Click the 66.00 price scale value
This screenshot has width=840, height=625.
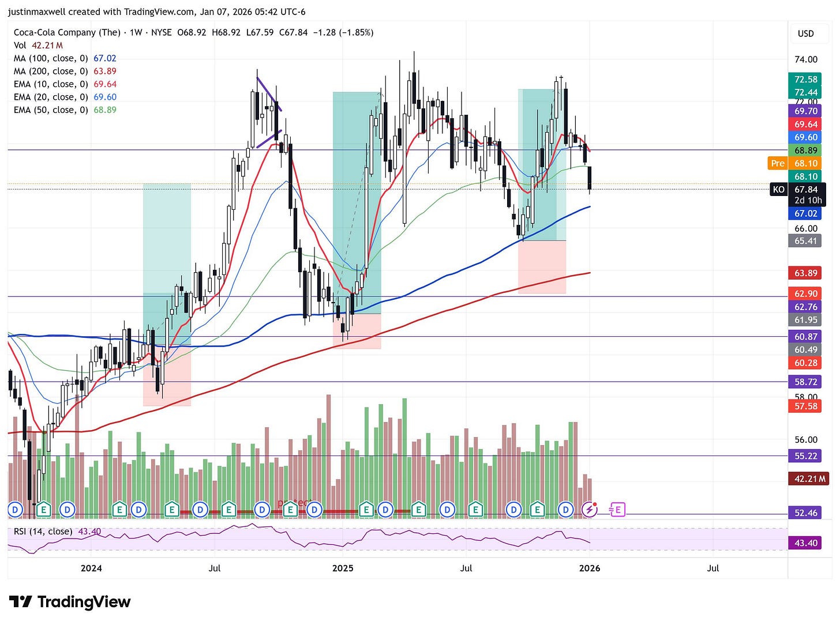tap(806, 228)
